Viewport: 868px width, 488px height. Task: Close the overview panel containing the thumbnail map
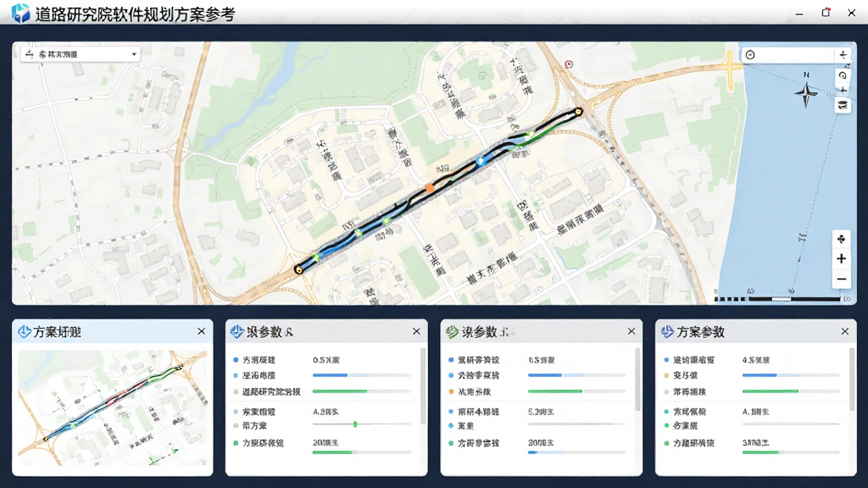pos(202,331)
